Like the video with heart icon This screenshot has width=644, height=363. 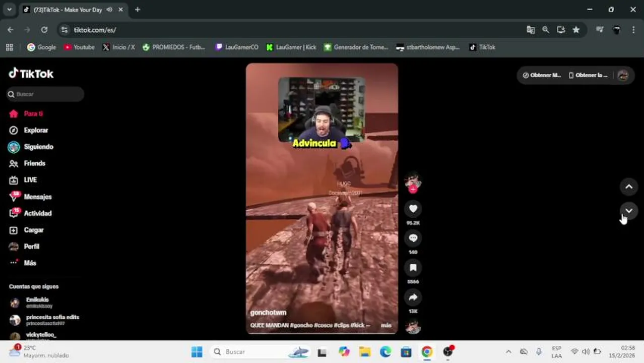[413, 209]
